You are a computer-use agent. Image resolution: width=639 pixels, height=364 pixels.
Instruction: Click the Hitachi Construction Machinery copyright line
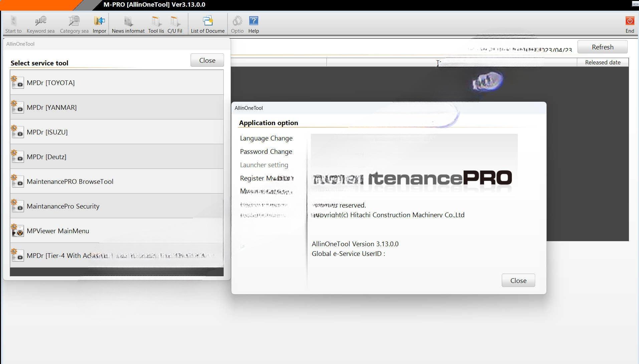click(x=388, y=215)
